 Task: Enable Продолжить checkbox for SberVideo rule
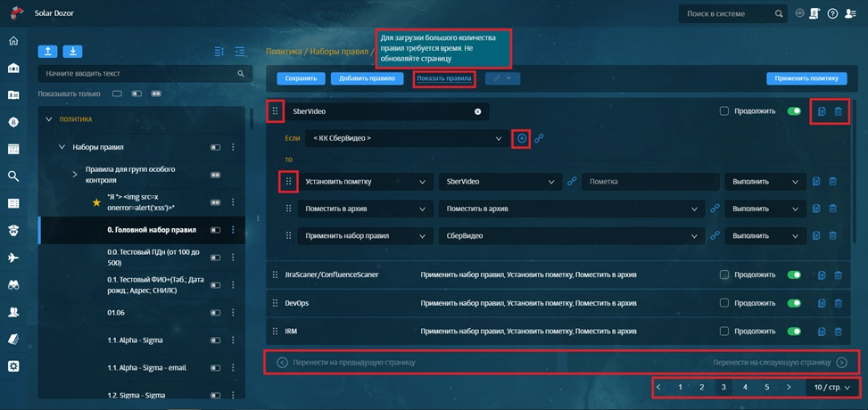[724, 111]
